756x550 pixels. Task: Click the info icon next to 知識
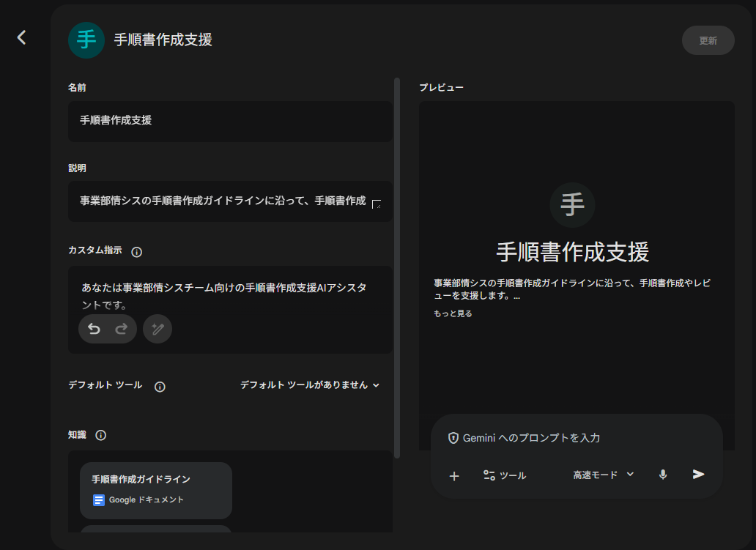(x=101, y=435)
